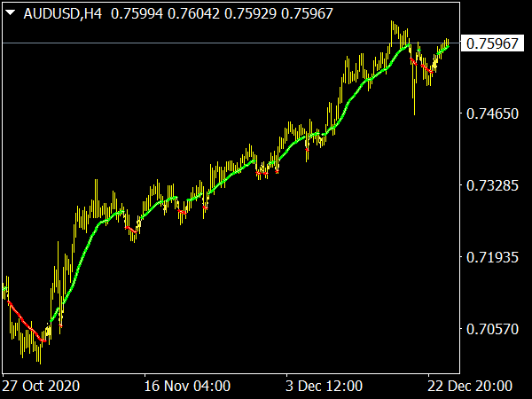Click the current price label 0.75967
This screenshot has width=532, height=399.
(x=492, y=43)
